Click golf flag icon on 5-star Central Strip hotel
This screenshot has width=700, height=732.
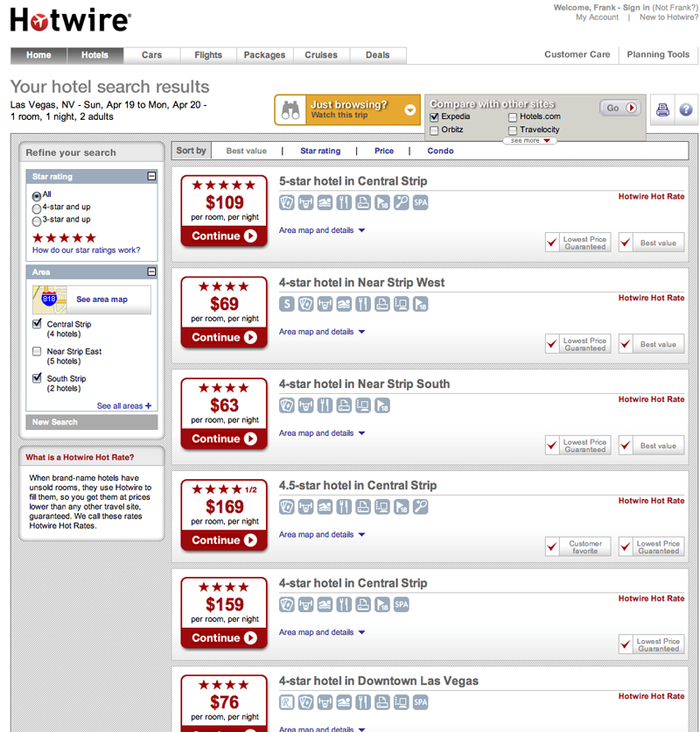click(382, 202)
